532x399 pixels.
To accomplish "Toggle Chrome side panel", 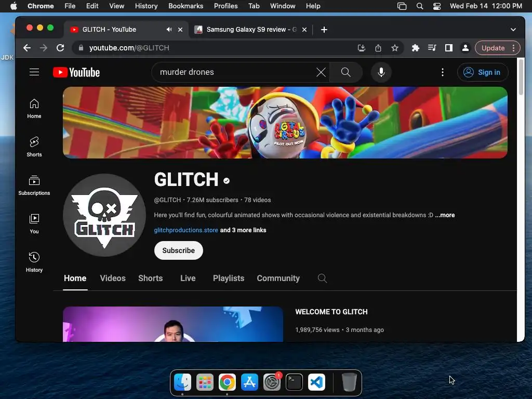I will click(x=448, y=48).
